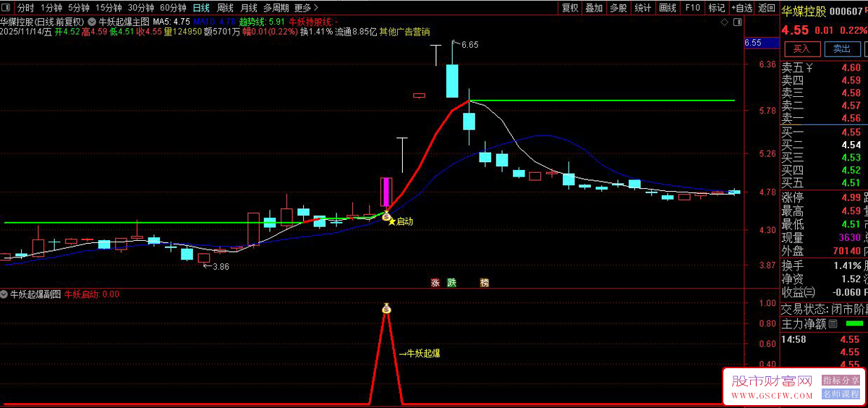Click the 牛妖起爆 signal label in sub-chart
The width and height of the screenshot is (868, 408).
[x=423, y=354]
